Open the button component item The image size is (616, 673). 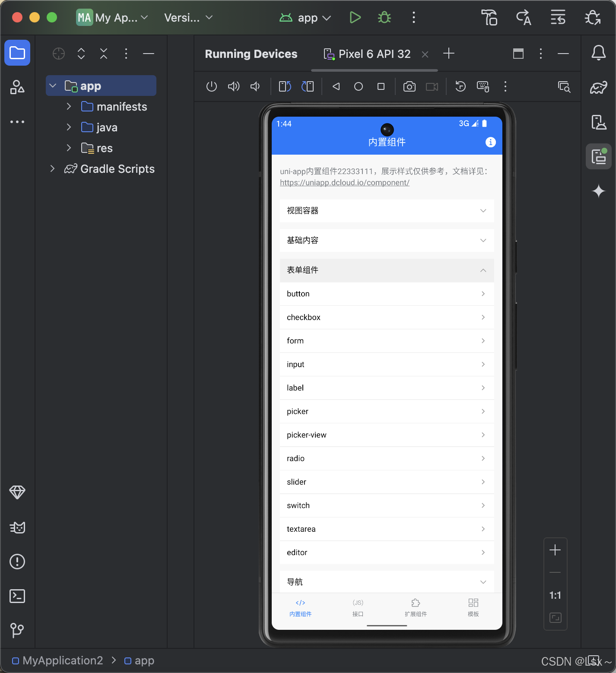(x=387, y=294)
